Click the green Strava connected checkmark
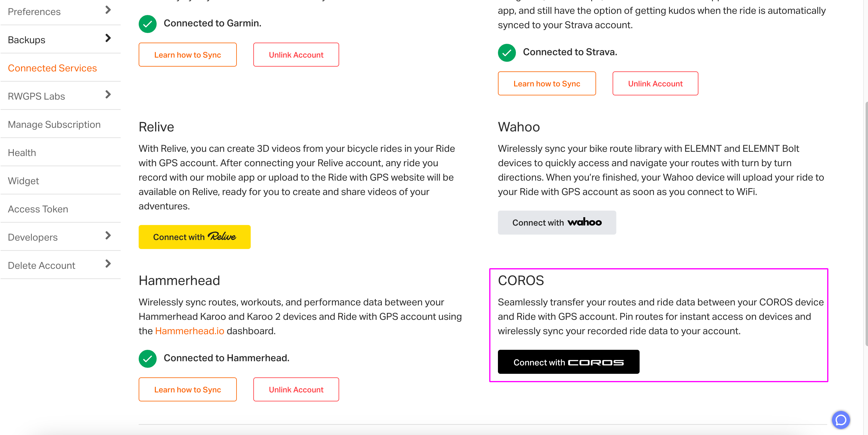Viewport: 868px width, 435px height. click(x=507, y=52)
